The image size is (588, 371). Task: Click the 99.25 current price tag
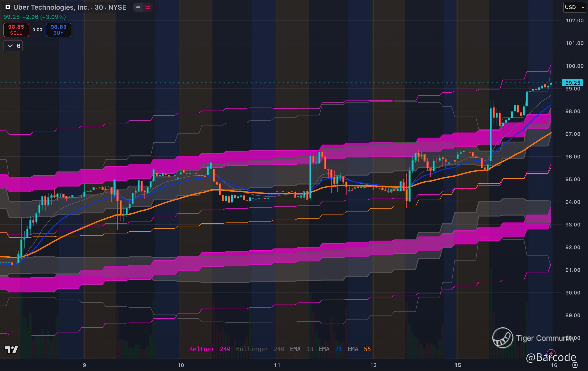point(572,83)
